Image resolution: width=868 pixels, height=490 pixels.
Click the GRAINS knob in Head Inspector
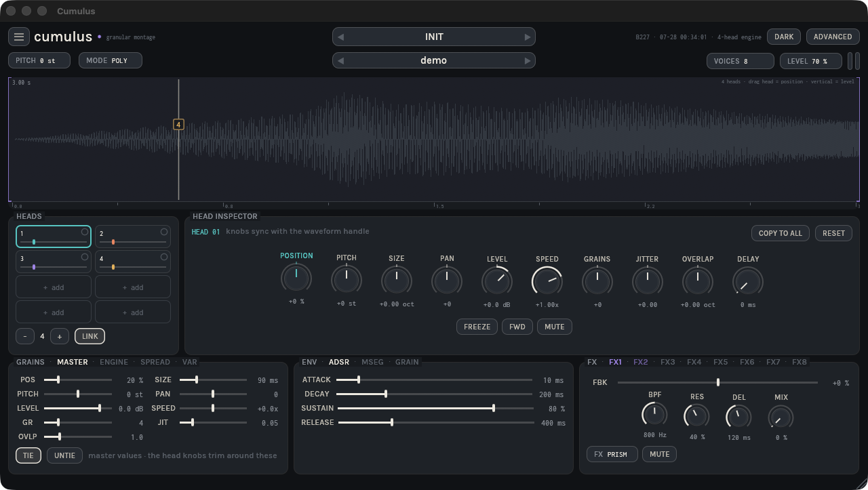pyautogui.click(x=597, y=281)
